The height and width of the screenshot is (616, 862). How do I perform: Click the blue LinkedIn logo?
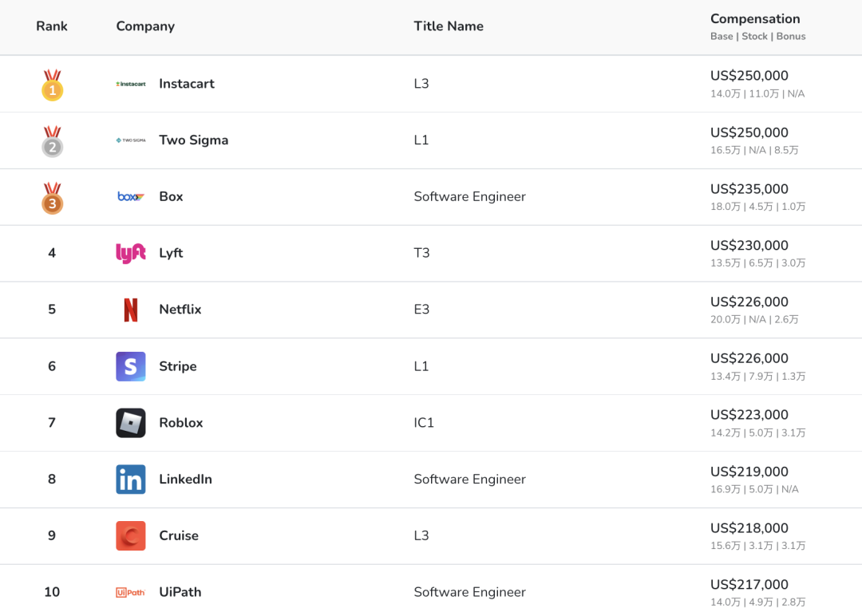click(x=131, y=480)
